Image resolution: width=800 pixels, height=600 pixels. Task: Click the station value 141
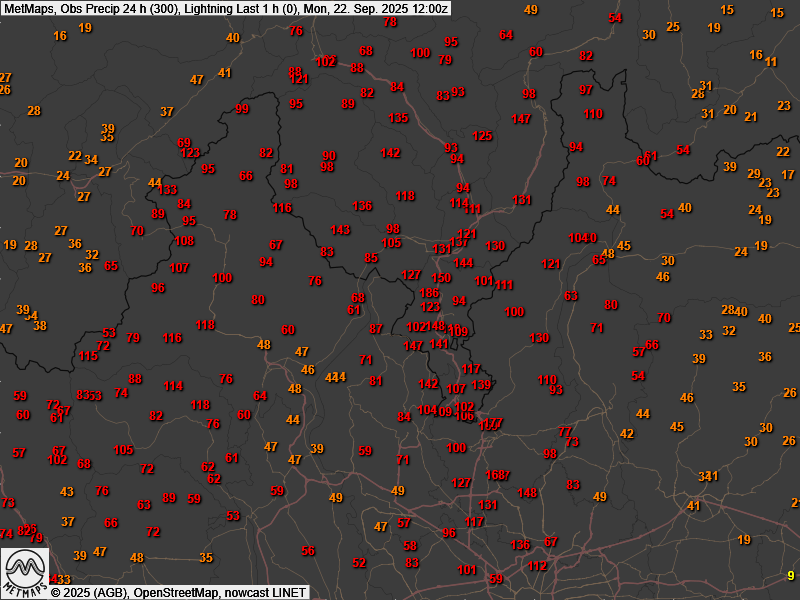click(x=438, y=344)
